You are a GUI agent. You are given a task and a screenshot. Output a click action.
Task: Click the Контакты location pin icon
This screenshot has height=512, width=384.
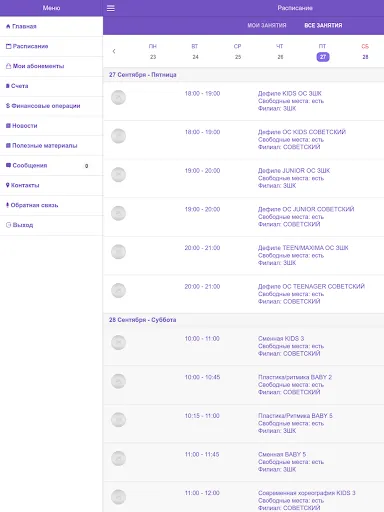tap(8, 185)
